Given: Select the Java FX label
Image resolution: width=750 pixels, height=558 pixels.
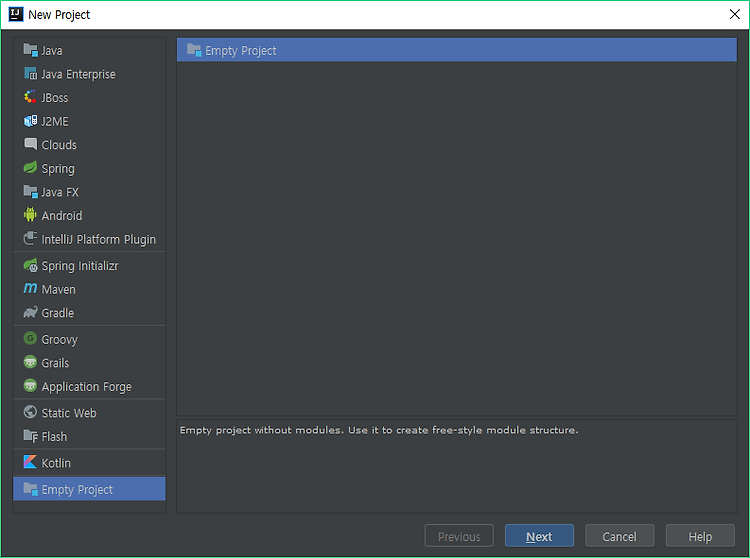Looking at the screenshot, I should point(60,192).
